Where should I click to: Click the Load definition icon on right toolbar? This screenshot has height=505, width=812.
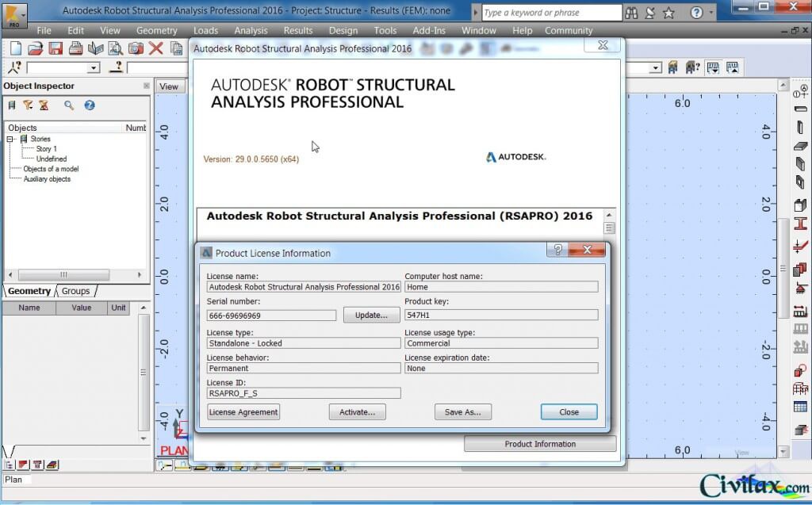(801, 311)
